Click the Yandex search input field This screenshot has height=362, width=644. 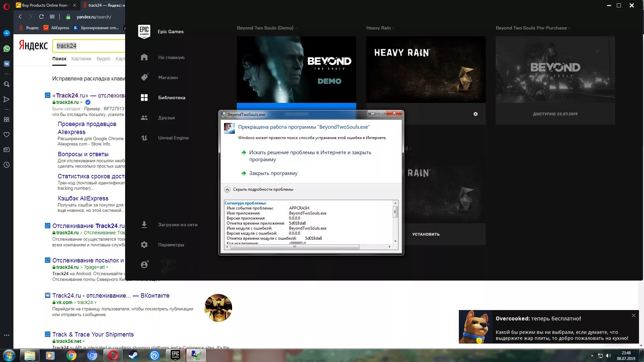pyautogui.click(x=89, y=46)
